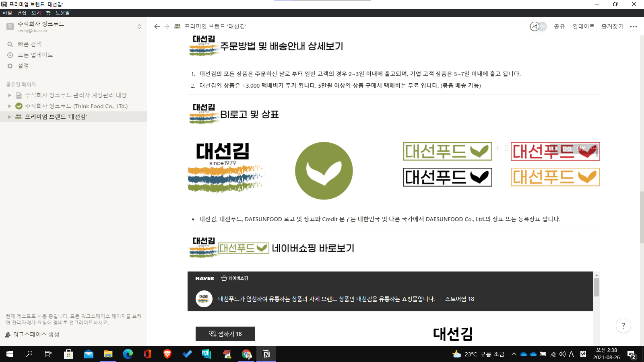Image resolution: width=644 pixels, height=362 pixels.
Task: Open the 편집 menu
Action: [22, 13]
